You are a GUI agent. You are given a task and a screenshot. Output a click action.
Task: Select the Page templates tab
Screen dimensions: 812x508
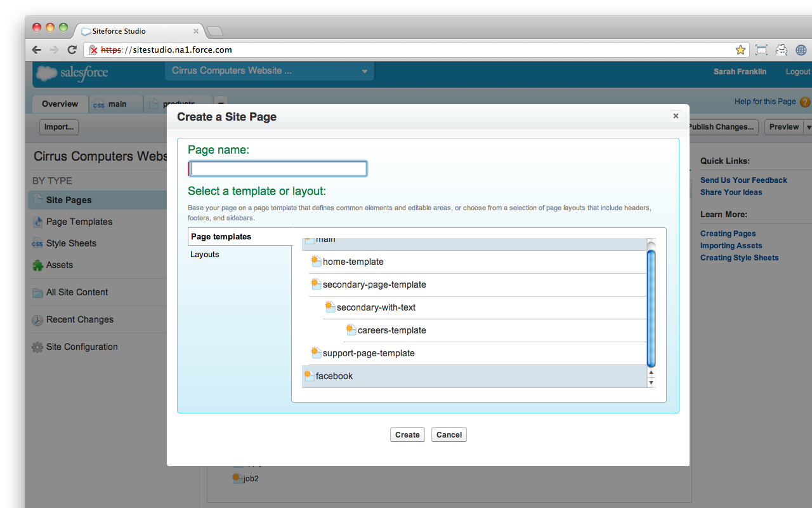point(240,237)
